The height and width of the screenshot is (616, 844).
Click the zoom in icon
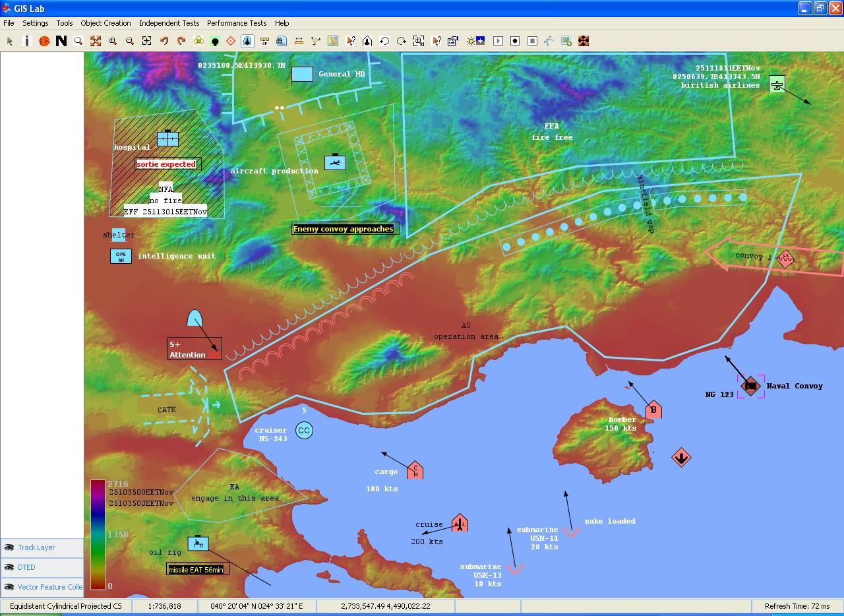click(x=113, y=41)
